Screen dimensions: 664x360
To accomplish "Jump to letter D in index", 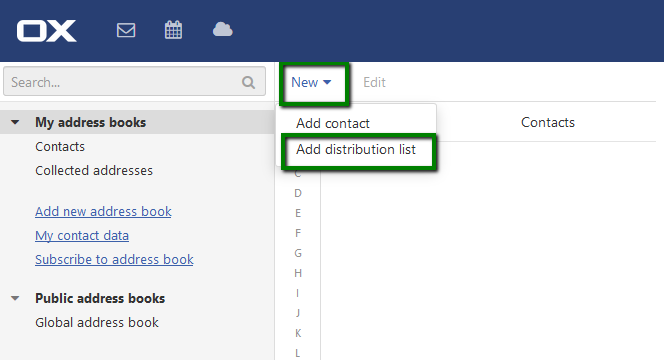I will pos(298,193).
